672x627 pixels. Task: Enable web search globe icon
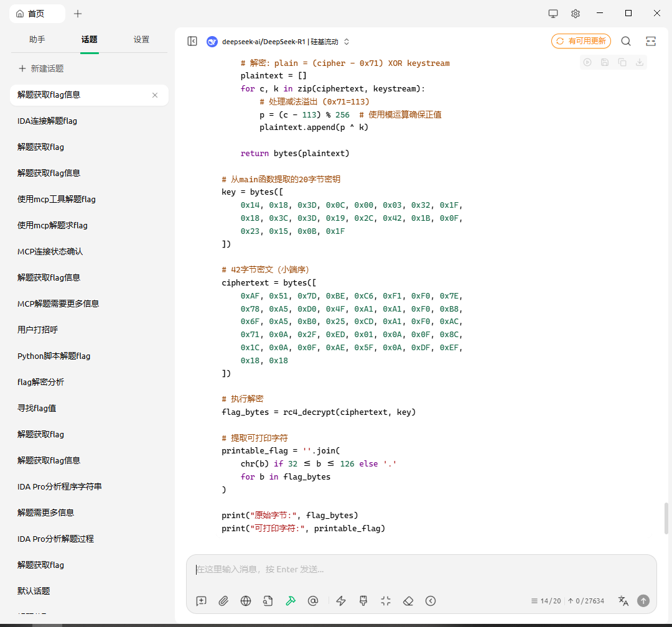click(x=246, y=601)
